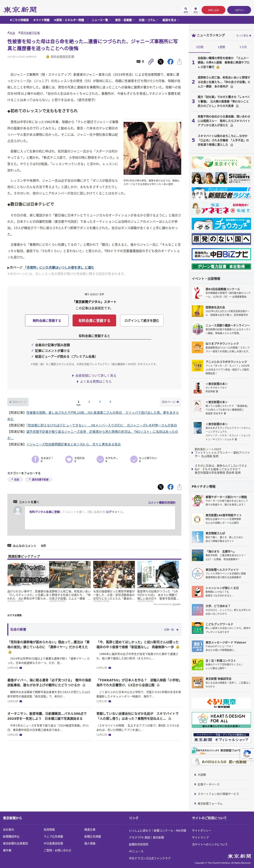Click the upload share icon under the headline
The width and height of the screenshot is (254, 868).
click(179, 62)
